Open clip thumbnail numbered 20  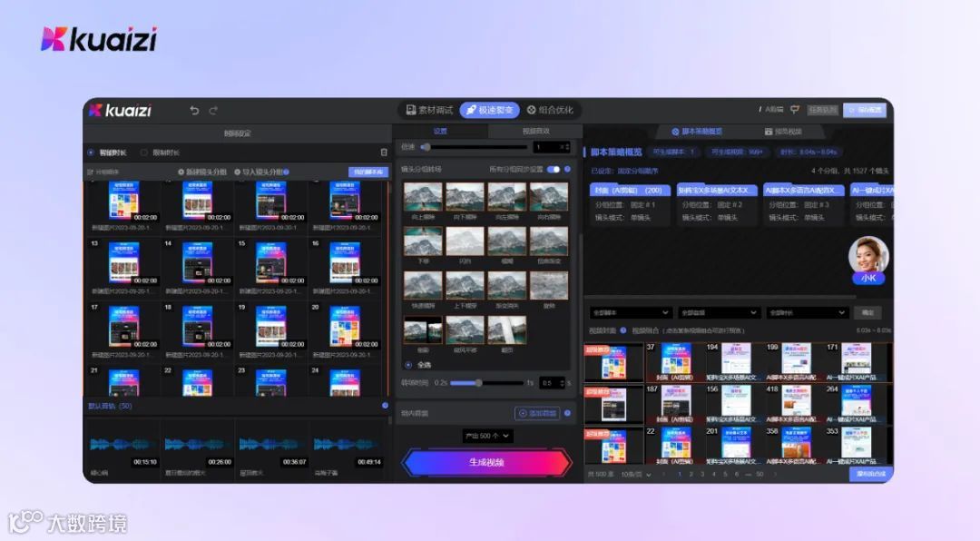coord(345,326)
